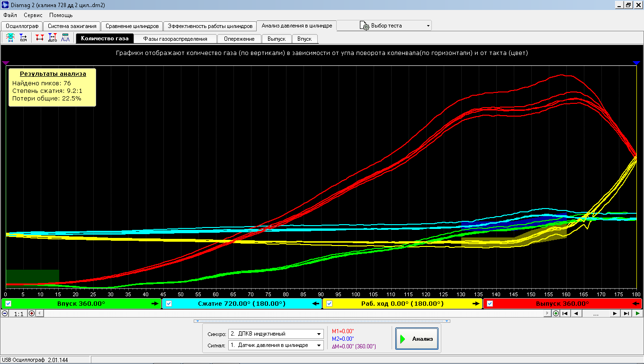This screenshot has width=644, height=364.
Task: Click the 'Потери общие: 22.5%' text
Action: 46,99
